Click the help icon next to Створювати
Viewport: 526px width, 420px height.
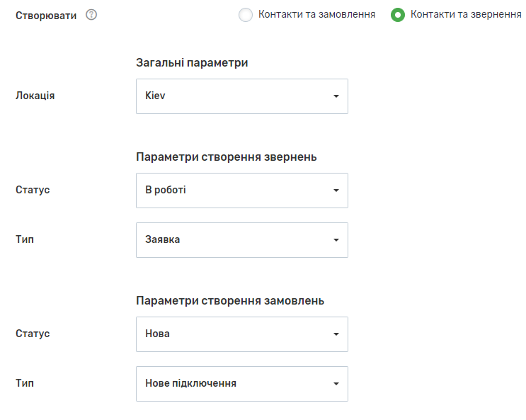click(91, 15)
